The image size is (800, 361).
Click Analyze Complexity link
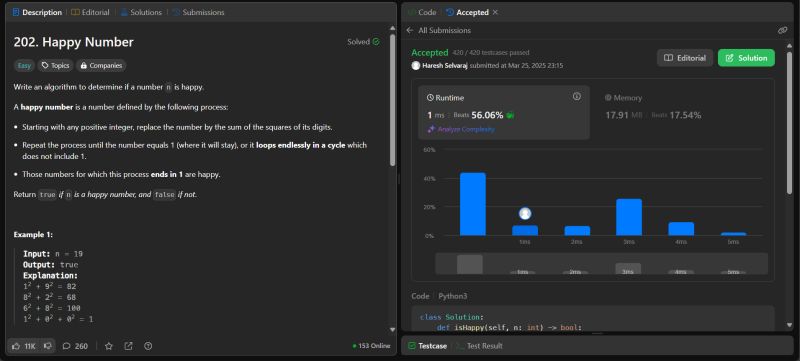(461, 130)
